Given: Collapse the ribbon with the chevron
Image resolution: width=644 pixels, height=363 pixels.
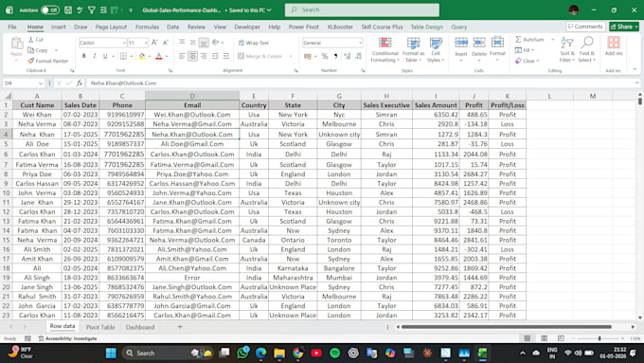Looking at the screenshot, I should [635, 69].
